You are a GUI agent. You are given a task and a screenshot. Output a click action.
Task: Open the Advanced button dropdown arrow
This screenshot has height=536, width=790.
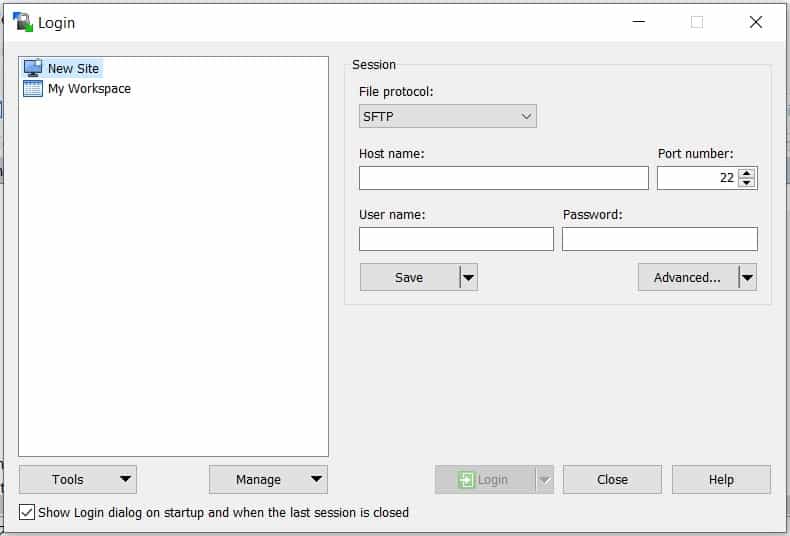click(748, 277)
